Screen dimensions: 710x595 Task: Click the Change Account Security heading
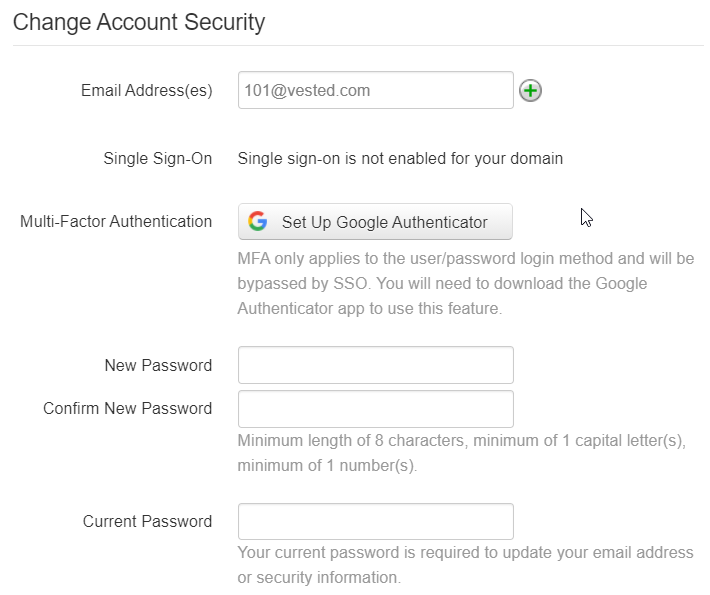(x=139, y=22)
